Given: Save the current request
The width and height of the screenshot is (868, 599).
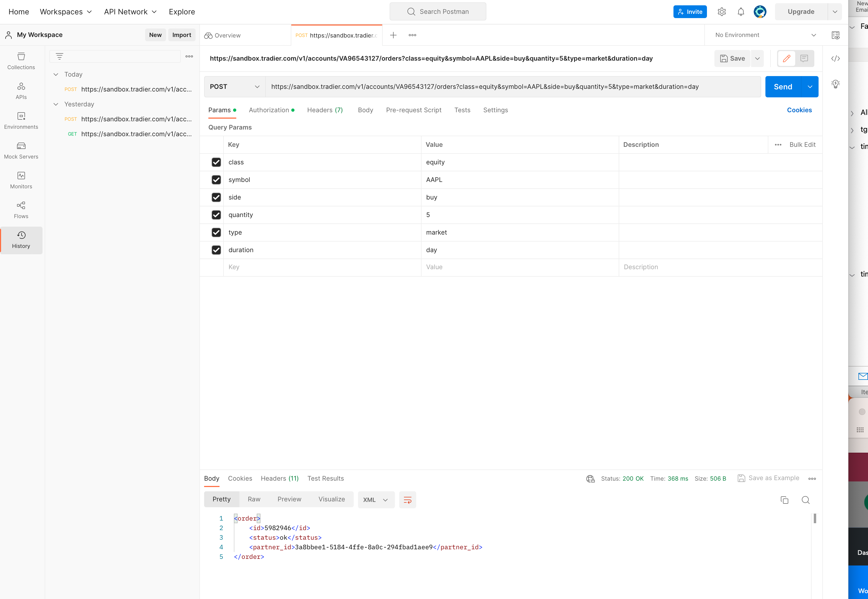Looking at the screenshot, I should click(732, 59).
